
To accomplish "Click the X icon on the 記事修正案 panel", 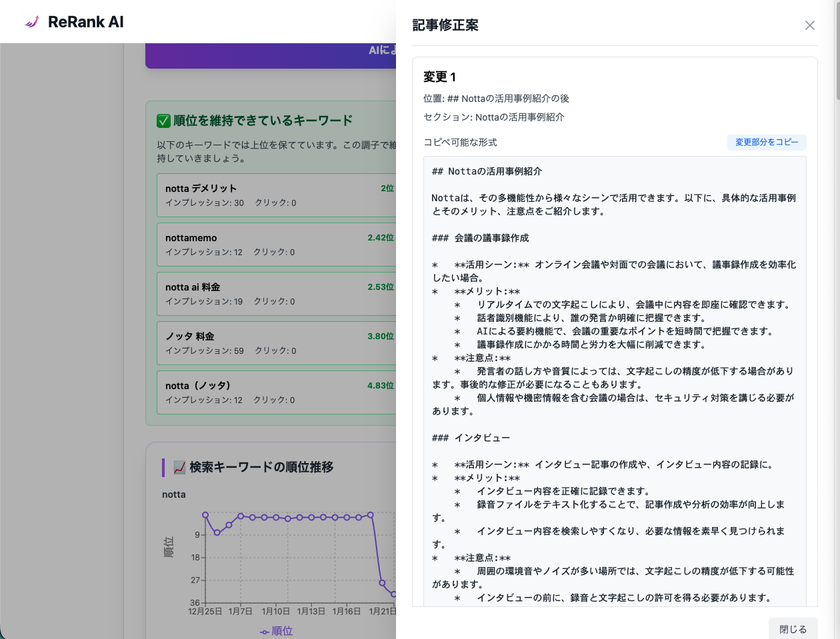I will click(x=810, y=25).
